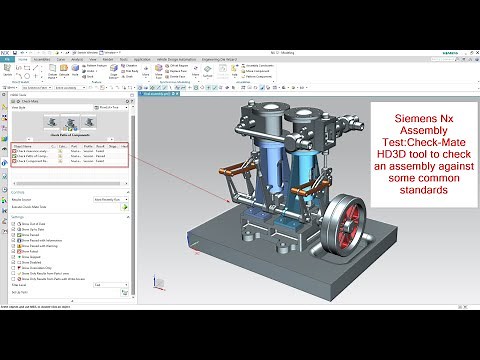Click the Save icon in title bar

15,53
